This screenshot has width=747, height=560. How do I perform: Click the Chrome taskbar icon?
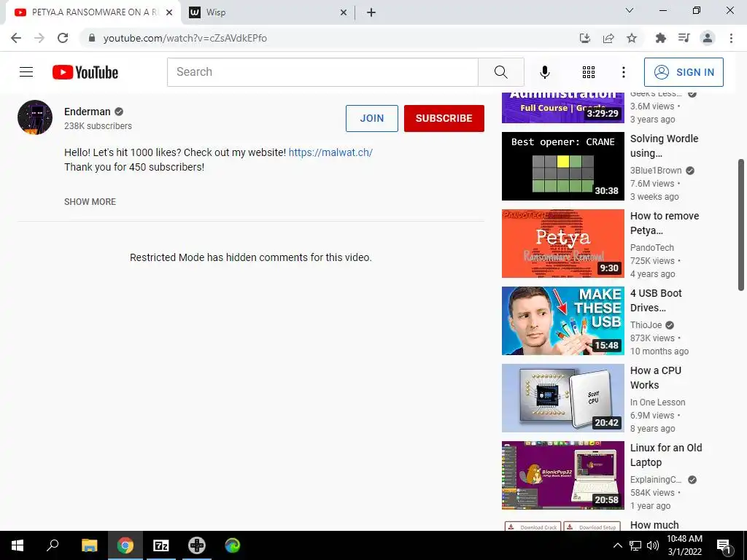[125, 545]
